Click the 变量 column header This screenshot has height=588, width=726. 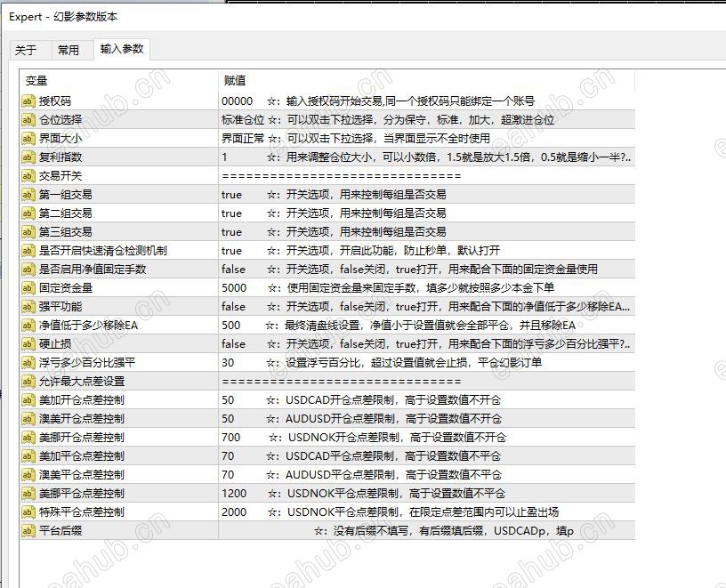(x=119, y=81)
